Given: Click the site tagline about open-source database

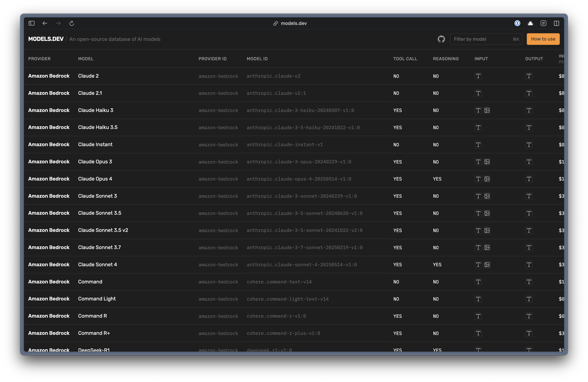Looking at the screenshot, I should pyautogui.click(x=115, y=39).
